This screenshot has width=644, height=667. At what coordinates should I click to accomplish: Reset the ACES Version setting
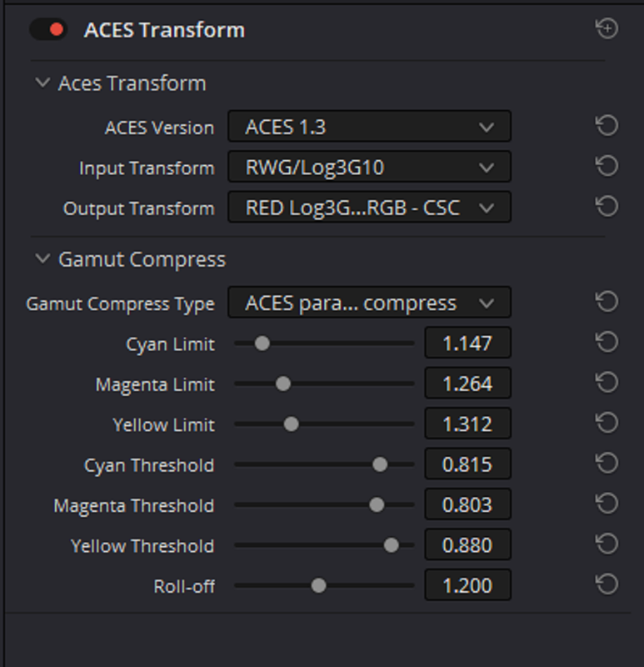(607, 126)
